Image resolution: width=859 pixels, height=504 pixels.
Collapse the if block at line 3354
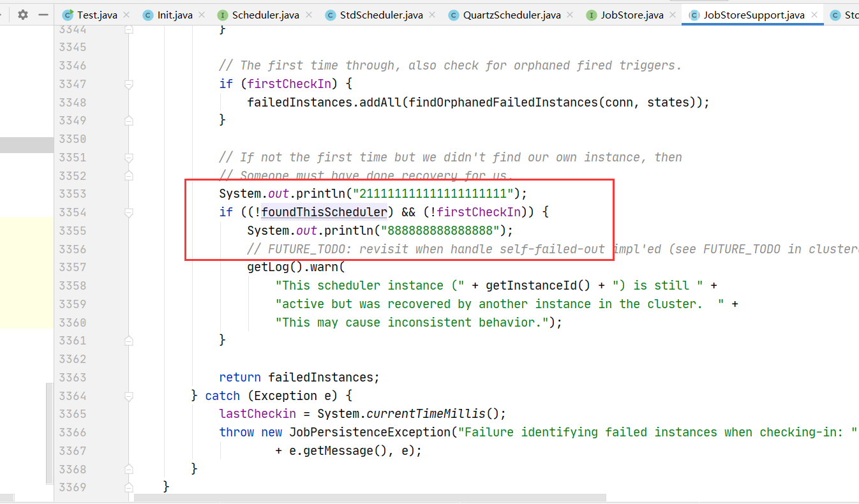129,212
